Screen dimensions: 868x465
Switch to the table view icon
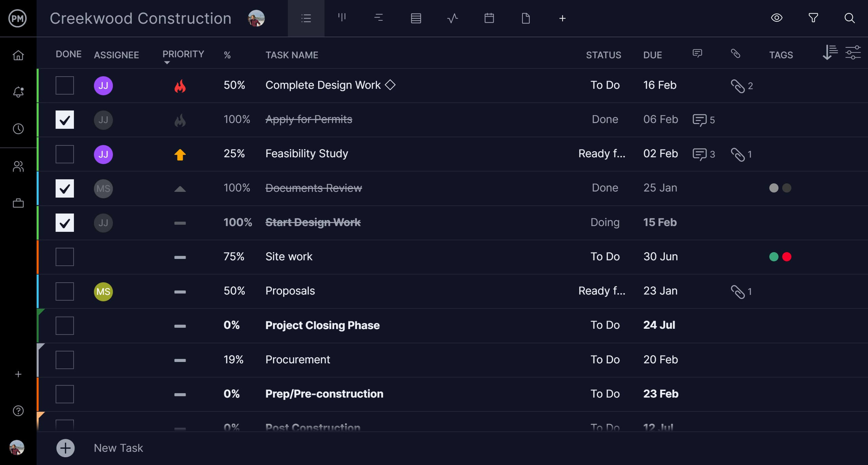click(416, 18)
